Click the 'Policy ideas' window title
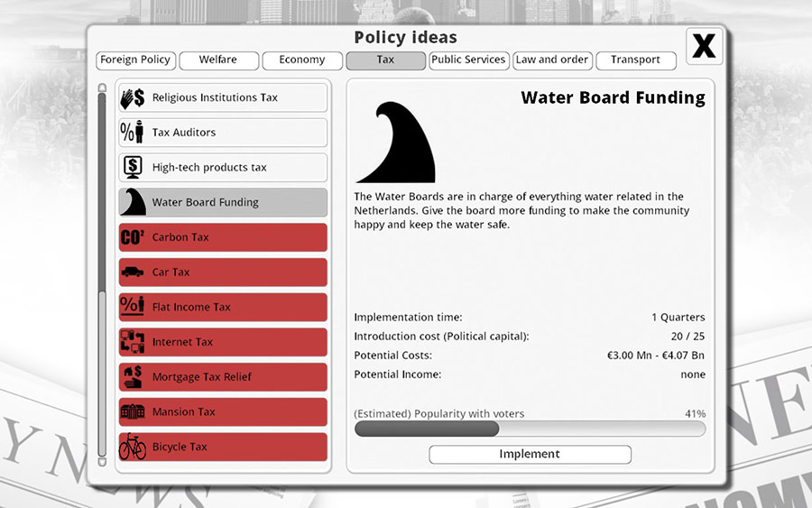 coord(405,38)
